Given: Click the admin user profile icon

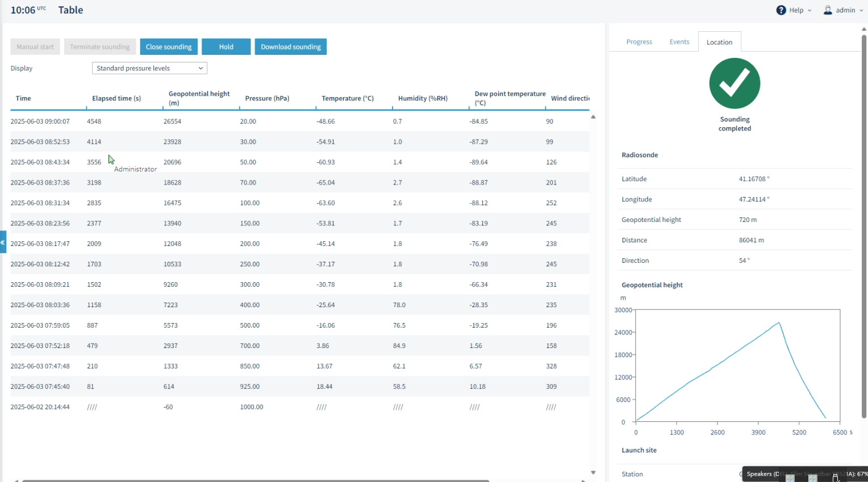Looking at the screenshot, I should tap(828, 10).
